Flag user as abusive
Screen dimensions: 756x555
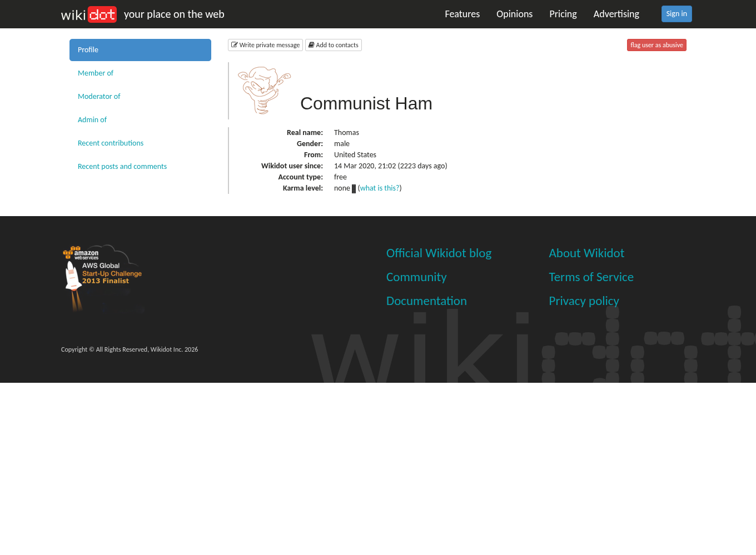tap(656, 45)
